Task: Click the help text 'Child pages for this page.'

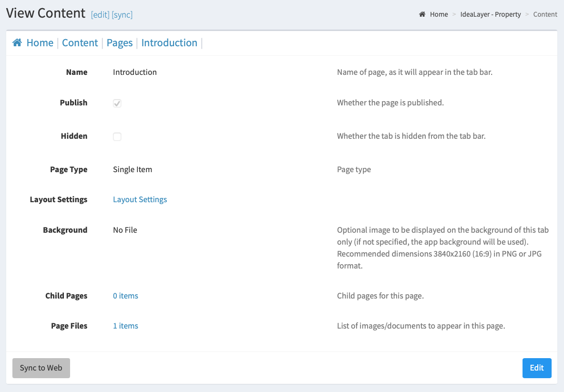Action: (x=380, y=296)
